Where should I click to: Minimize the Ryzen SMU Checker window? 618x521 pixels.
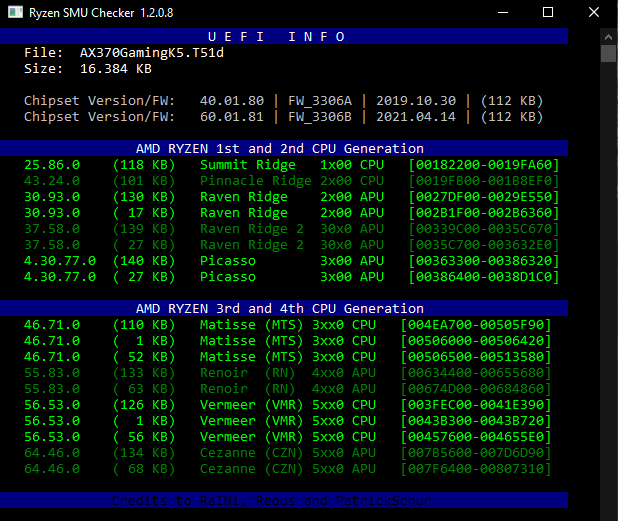click(503, 12)
